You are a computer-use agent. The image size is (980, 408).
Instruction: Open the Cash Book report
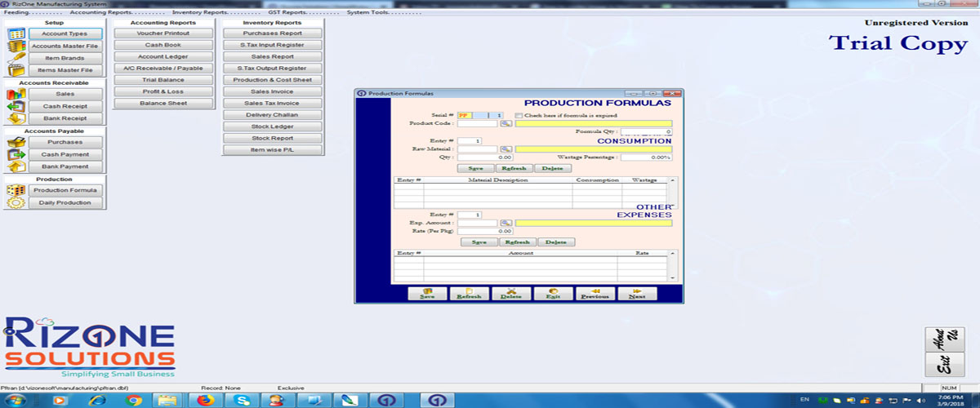[163, 45]
